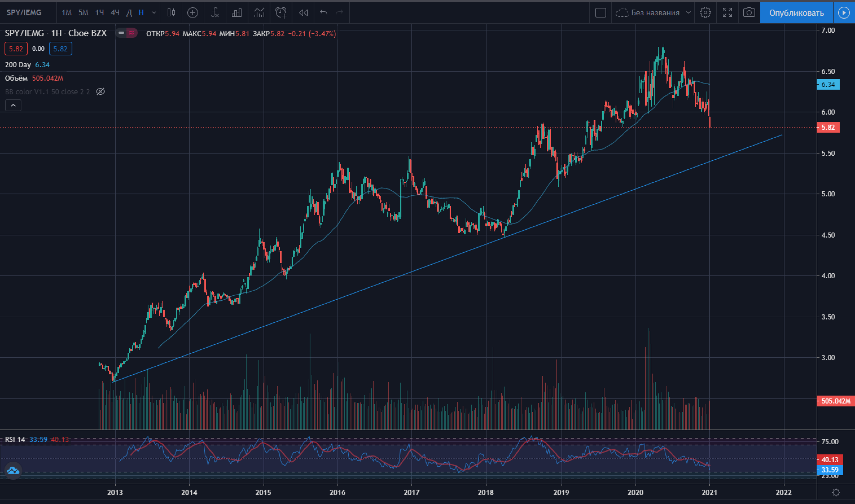
Task: Click the 2016 label on time axis
Action: (338, 492)
